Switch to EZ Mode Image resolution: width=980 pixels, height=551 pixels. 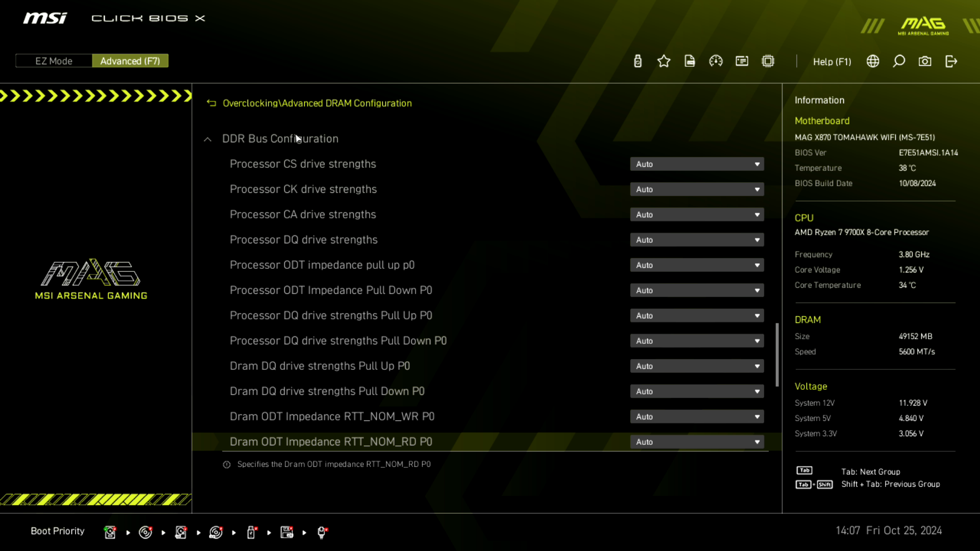point(54,61)
